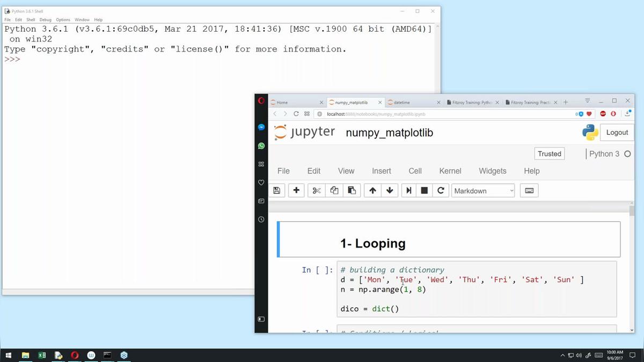Click the Logout button
The width and height of the screenshot is (644, 362).
[x=617, y=132]
